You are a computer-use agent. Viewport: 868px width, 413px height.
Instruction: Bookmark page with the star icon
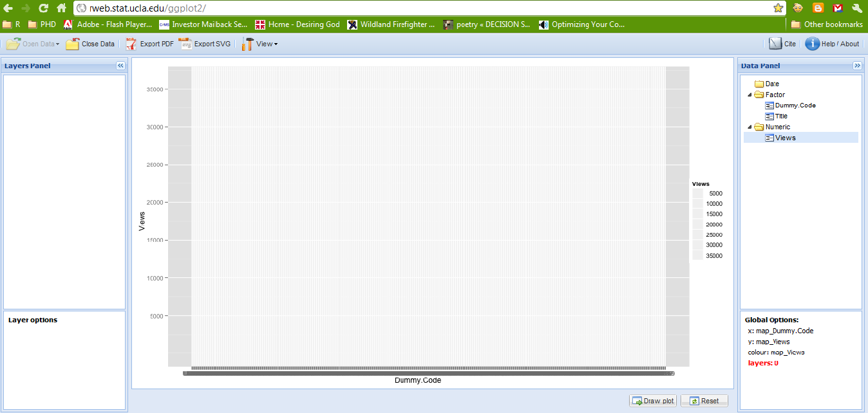tap(778, 8)
